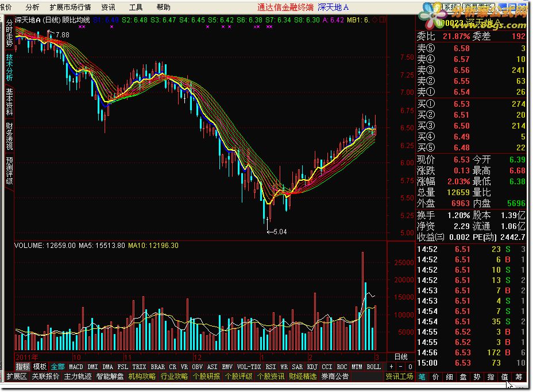Open 财务透视 side tab
The width and height of the screenshot is (533, 392).
point(9,136)
